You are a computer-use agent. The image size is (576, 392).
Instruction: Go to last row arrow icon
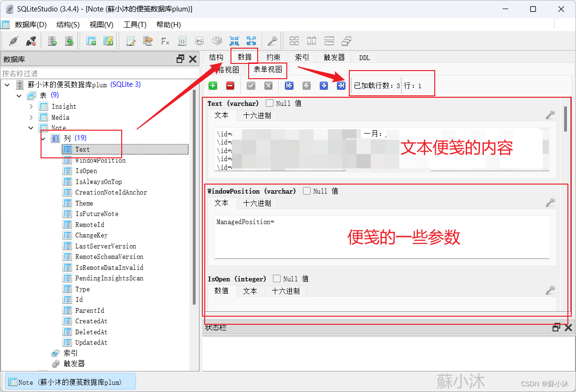pos(341,86)
